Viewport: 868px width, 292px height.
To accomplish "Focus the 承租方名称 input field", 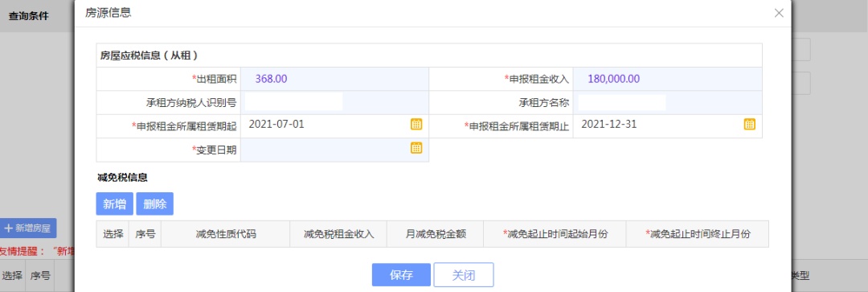I will click(x=622, y=102).
